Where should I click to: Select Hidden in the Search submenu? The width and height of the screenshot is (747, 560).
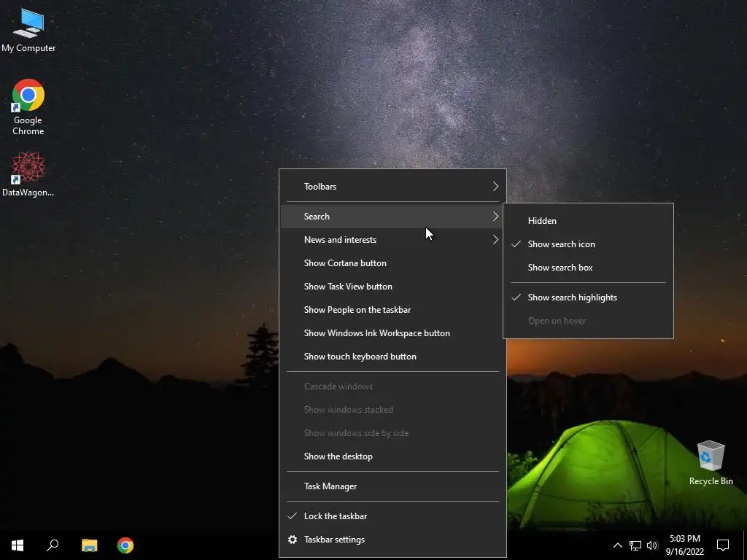tap(588, 220)
